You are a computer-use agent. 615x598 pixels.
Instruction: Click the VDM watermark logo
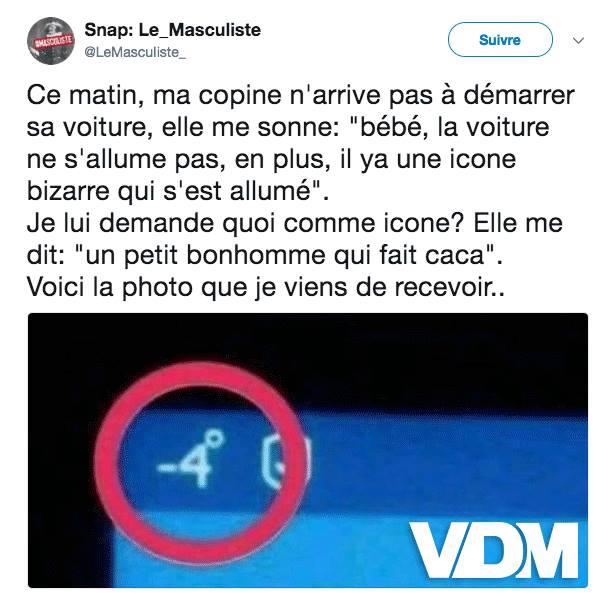(494, 550)
